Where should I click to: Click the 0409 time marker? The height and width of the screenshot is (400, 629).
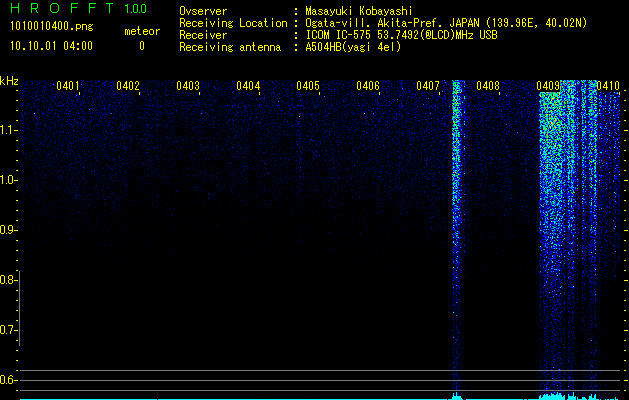click(548, 86)
